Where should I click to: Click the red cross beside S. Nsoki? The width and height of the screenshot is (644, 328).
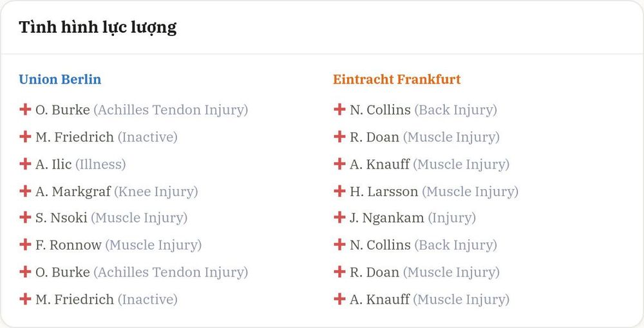point(25,217)
